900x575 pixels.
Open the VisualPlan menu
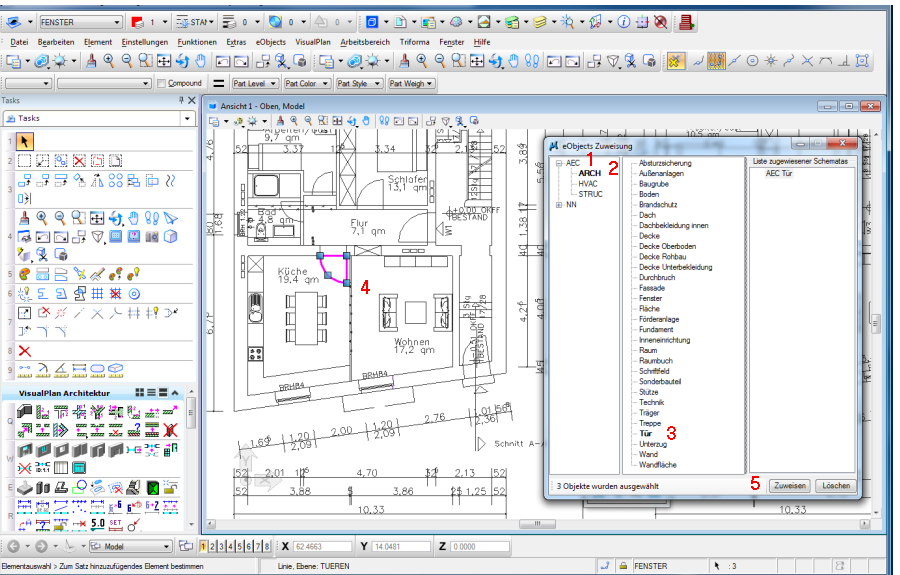(313, 42)
